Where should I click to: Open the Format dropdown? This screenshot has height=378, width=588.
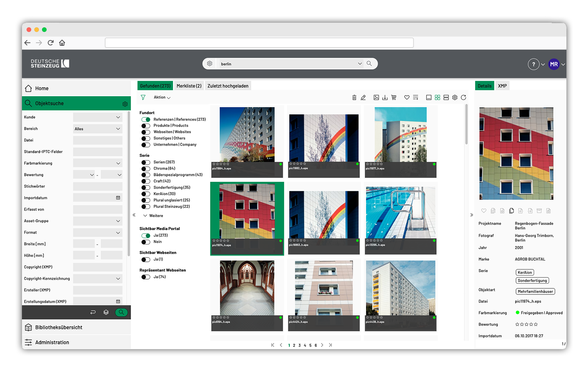(x=97, y=232)
